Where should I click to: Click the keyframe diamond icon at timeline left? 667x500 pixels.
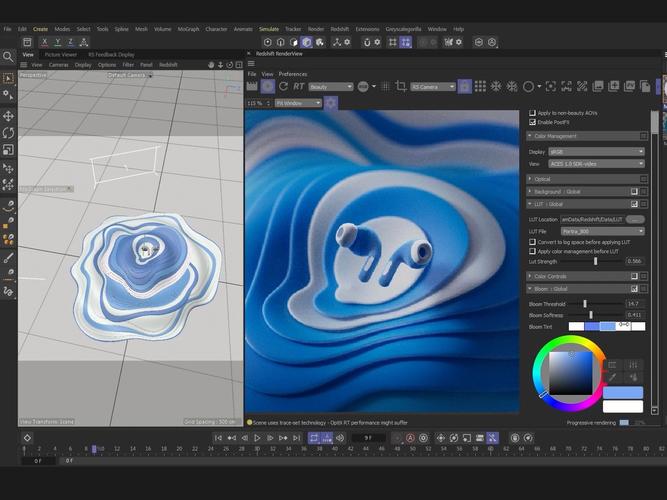[27, 438]
